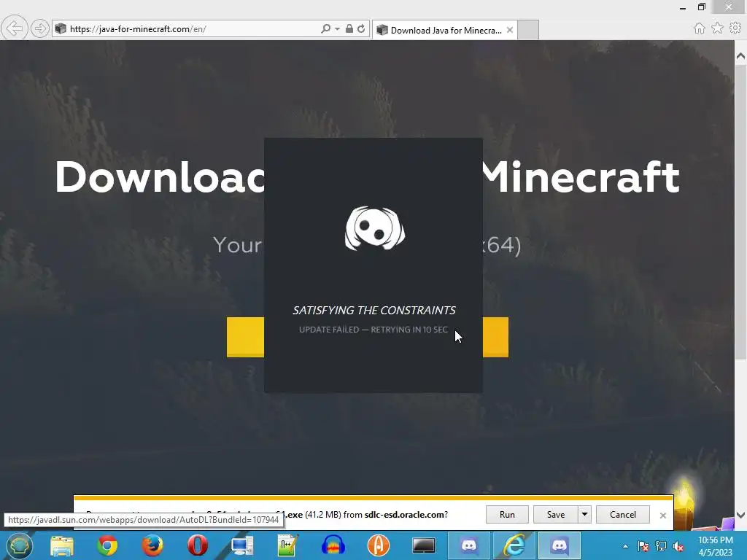Open the Action Center flag icon

click(643, 546)
